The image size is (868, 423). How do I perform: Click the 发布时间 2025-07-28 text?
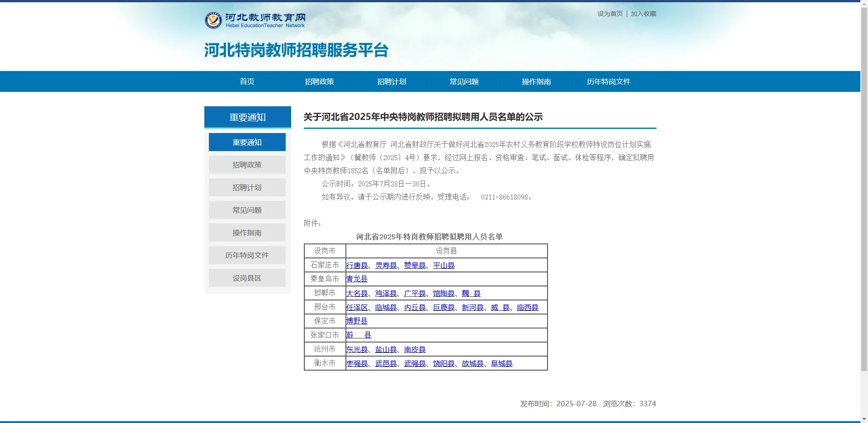(x=558, y=404)
